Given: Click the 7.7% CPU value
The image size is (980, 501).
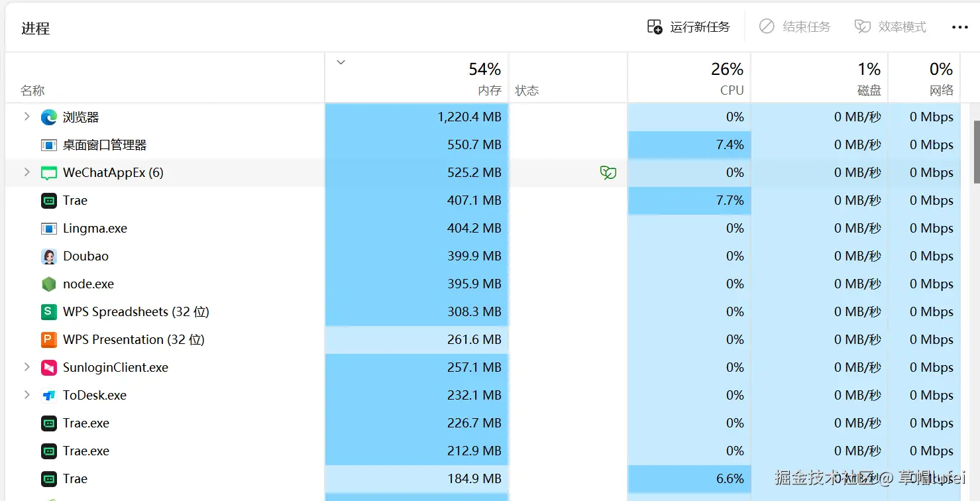Looking at the screenshot, I should [x=730, y=201].
